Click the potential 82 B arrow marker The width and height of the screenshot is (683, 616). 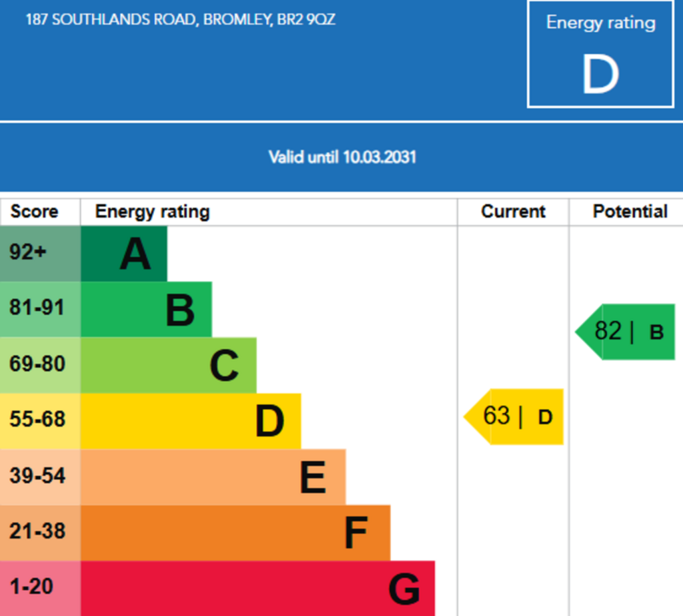click(625, 332)
